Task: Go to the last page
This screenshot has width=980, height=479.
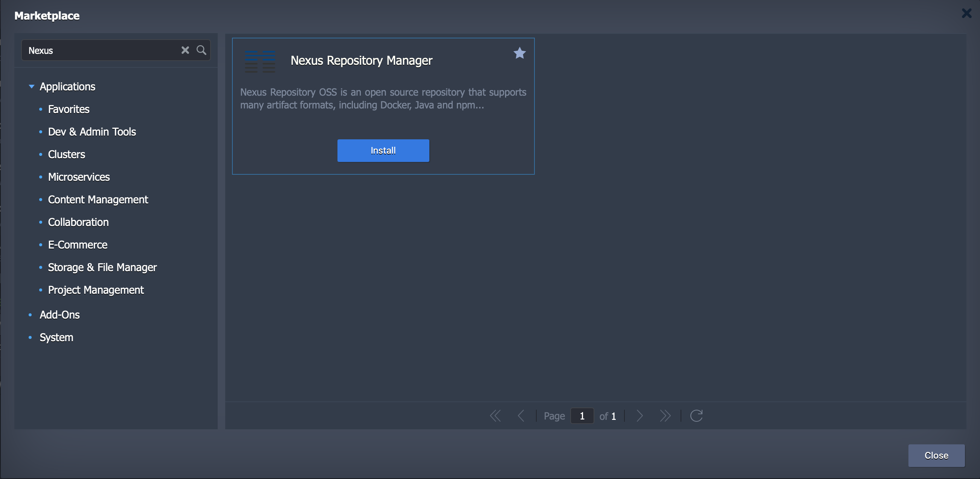Action: pyautogui.click(x=665, y=416)
